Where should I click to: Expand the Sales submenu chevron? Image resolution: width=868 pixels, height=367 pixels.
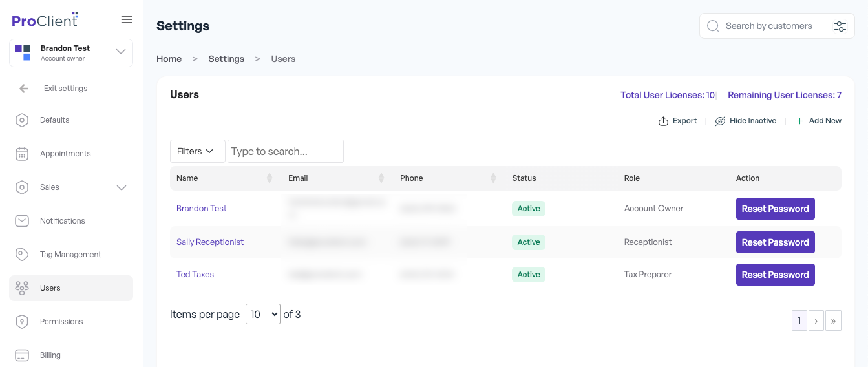121,187
